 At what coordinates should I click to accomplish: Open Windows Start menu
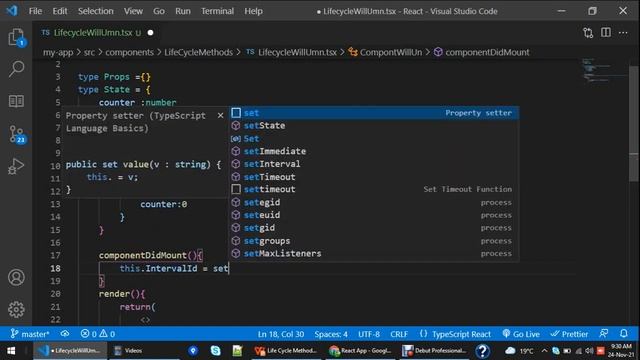pyautogui.click(x=11, y=351)
